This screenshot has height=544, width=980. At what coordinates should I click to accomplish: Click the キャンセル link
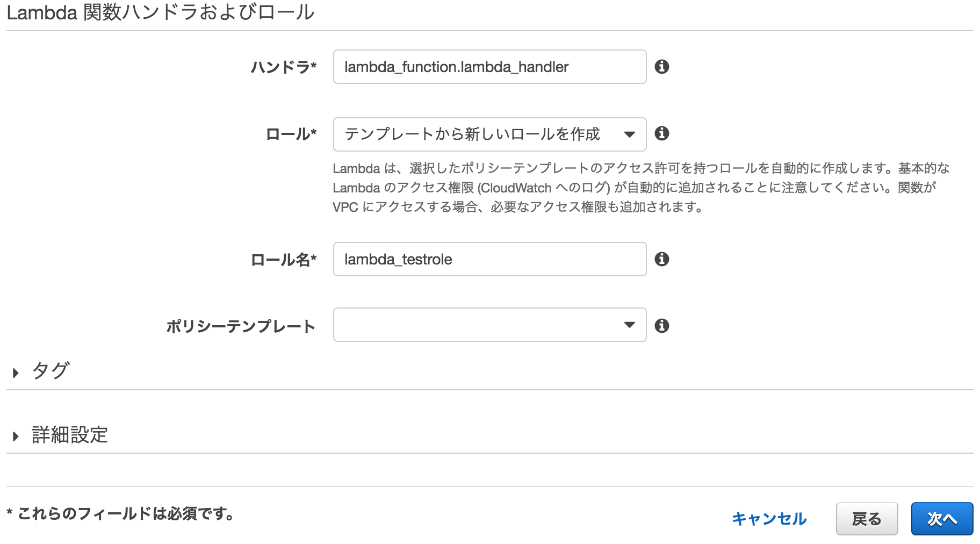point(768,519)
